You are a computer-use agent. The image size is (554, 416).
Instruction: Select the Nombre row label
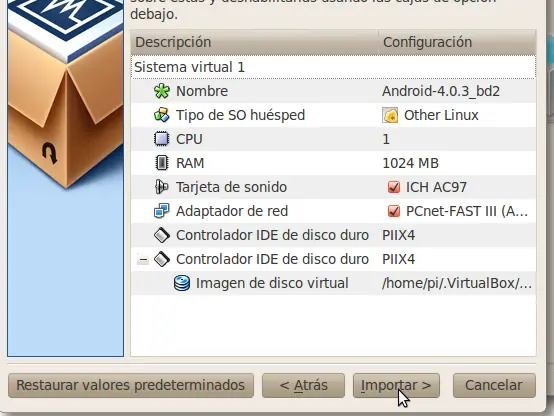pos(202,91)
